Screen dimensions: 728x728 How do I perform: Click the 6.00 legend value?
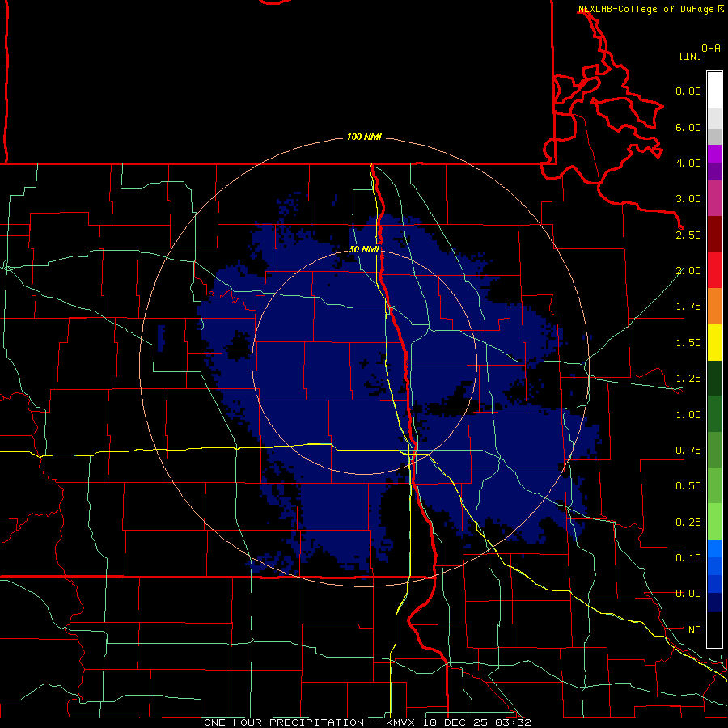(688, 127)
